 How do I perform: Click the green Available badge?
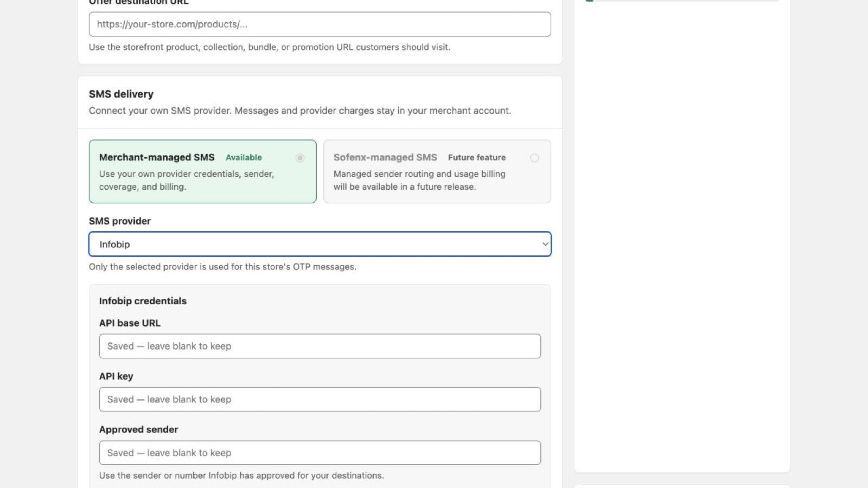tap(244, 157)
